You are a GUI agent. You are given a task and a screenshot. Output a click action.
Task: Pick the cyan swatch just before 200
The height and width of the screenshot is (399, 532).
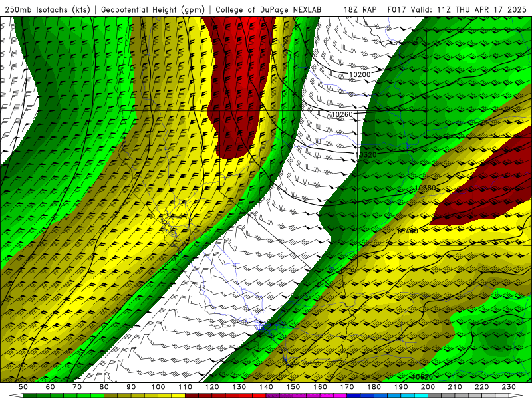(421, 396)
